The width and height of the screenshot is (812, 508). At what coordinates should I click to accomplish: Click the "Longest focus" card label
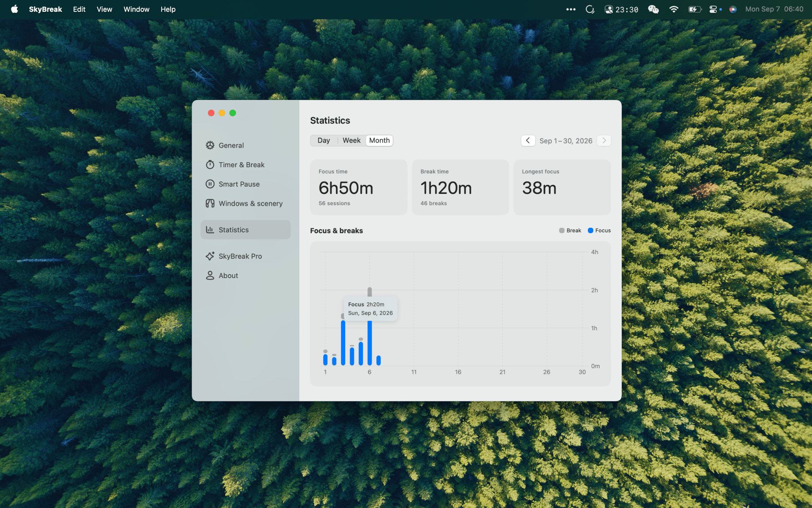[x=540, y=171]
